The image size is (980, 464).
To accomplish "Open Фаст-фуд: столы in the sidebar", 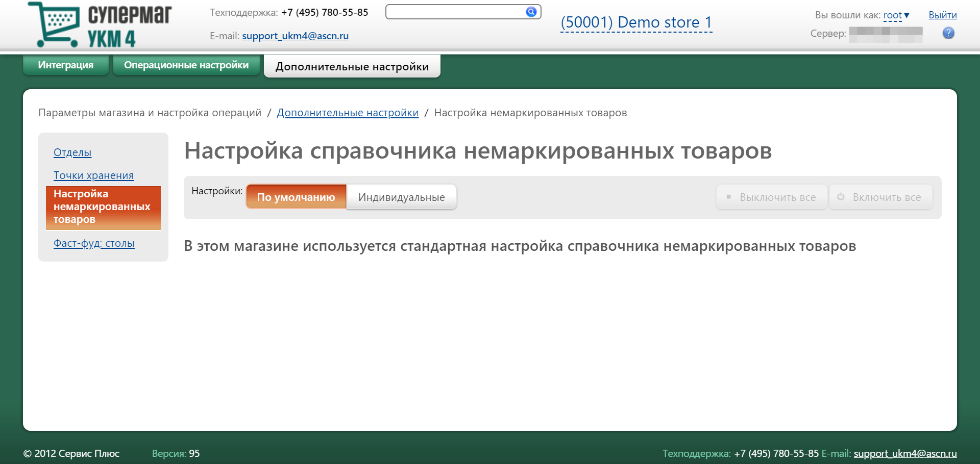I will tap(94, 243).
